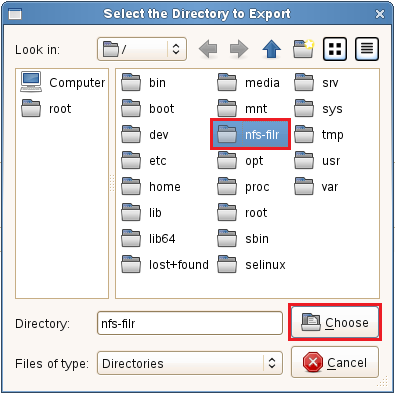
Task: Click the Cancel button
Action: click(x=335, y=362)
